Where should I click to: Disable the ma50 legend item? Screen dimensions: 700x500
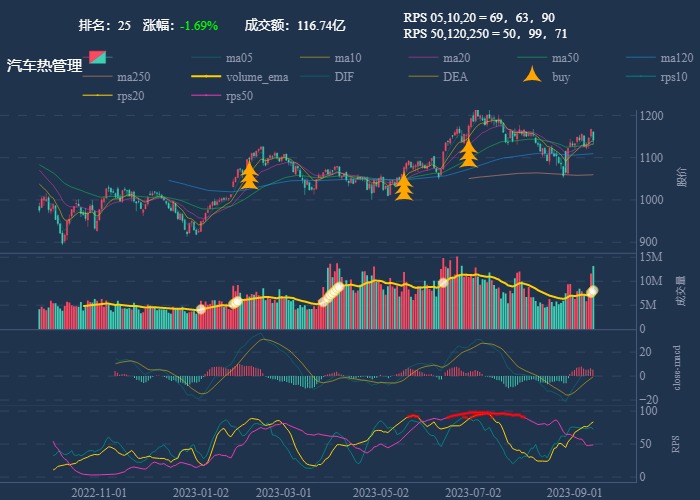(565, 58)
